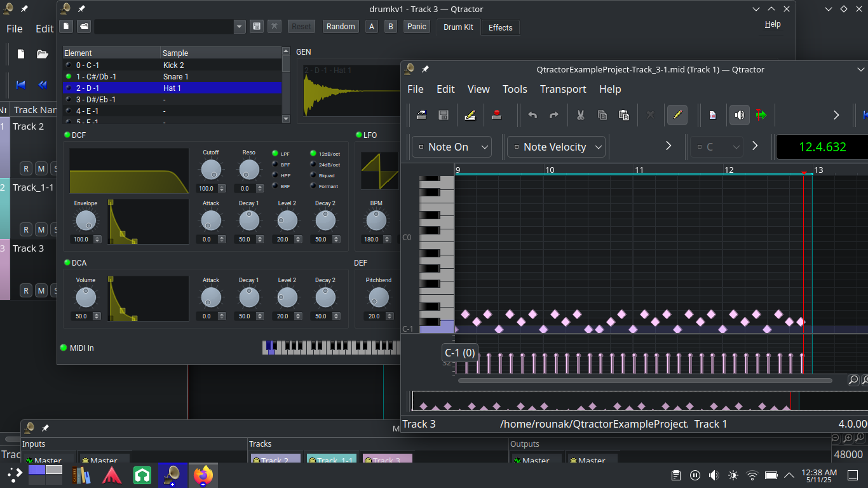The height and width of the screenshot is (488, 868).
Task: Open the Note Velocity dropdown
Action: (556, 147)
